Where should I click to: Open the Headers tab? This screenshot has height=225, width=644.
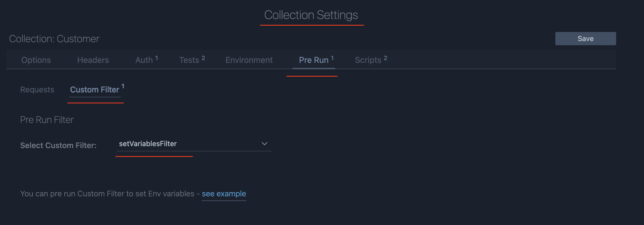tap(93, 60)
